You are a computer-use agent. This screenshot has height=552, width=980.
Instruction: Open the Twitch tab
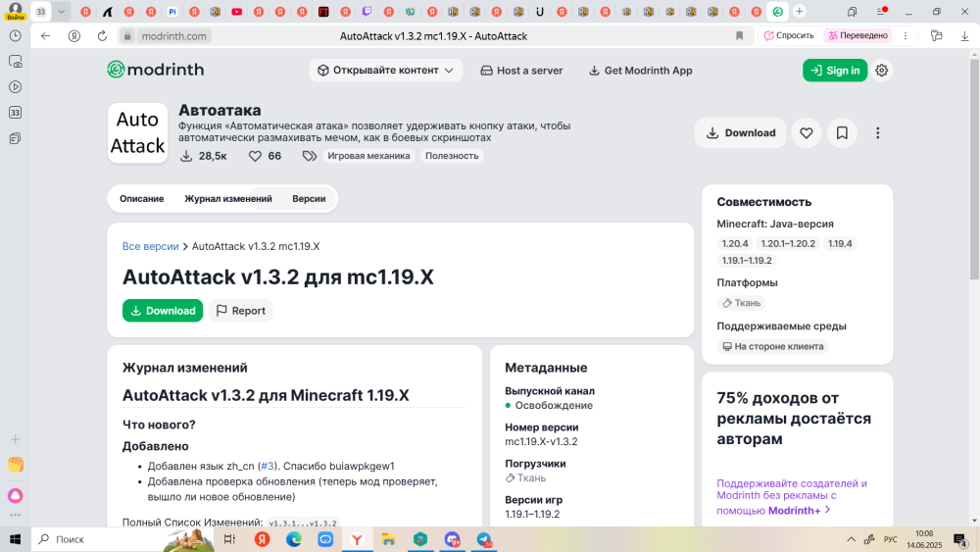tap(367, 11)
